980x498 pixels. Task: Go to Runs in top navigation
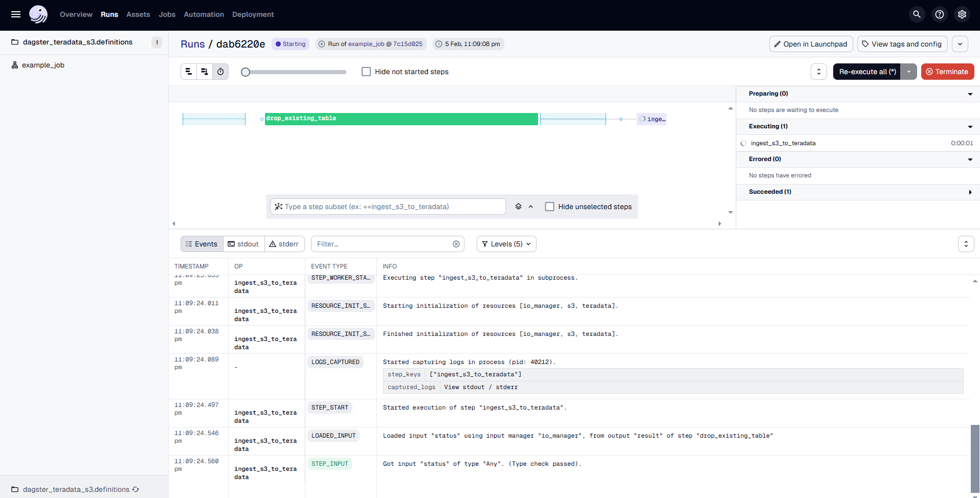click(109, 14)
